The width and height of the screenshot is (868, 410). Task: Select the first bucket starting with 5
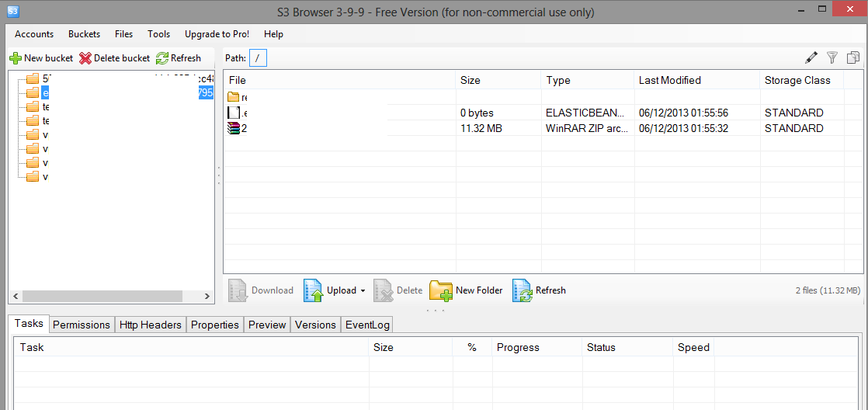[121, 78]
